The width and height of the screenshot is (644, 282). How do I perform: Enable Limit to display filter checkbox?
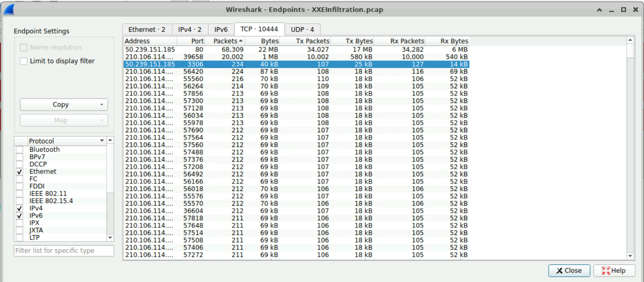(24, 61)
